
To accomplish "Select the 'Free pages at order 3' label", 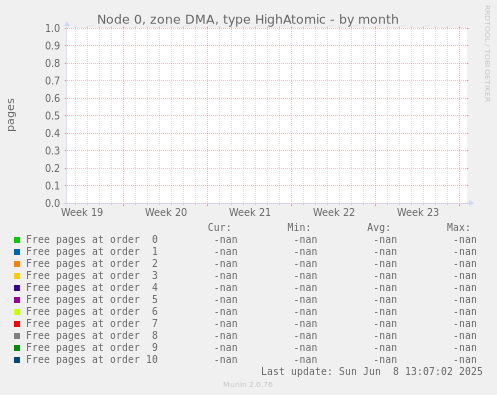I will click(x=92, y=276).
